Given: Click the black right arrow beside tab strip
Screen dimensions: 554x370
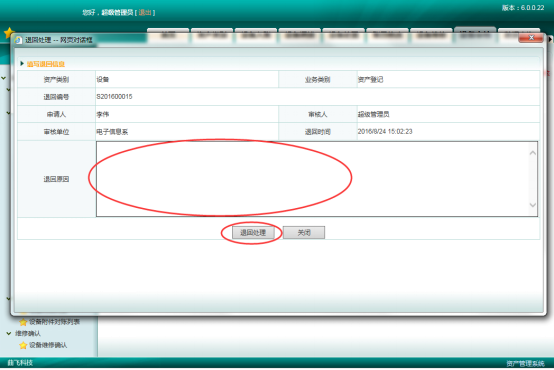Looking at the screenshot, I should tap(550, 40).
